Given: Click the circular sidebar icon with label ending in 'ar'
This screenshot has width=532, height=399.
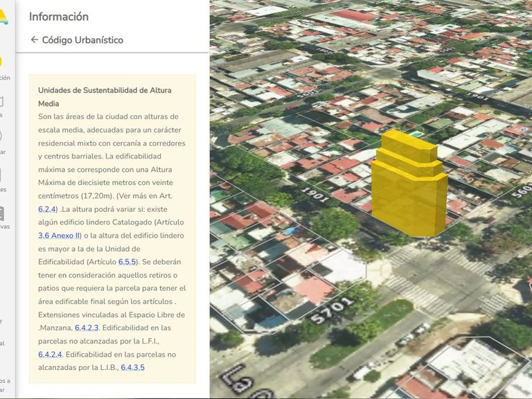Looking at the screenshot, I should coord(2,136).
